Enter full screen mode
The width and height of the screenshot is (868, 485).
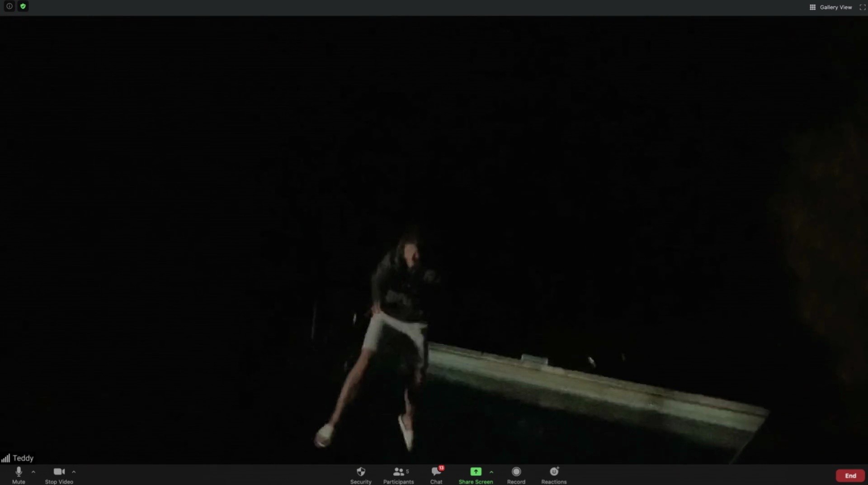click(862, 7)
